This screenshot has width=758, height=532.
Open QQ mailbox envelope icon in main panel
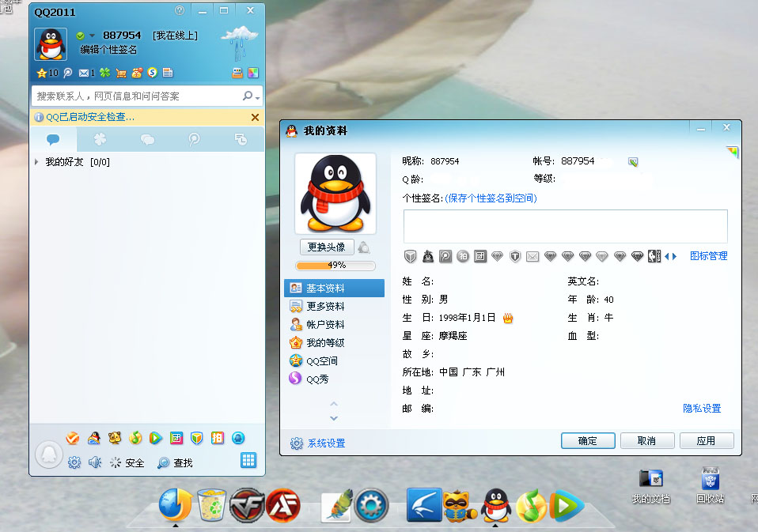pos(84,73)
